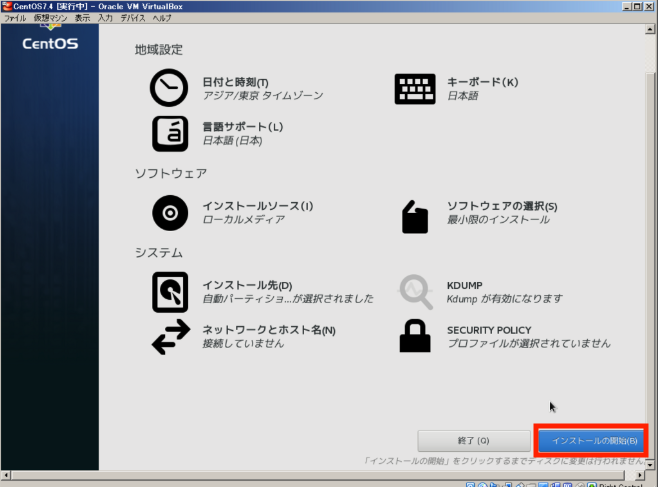The width and height of the screenshot is (660, 488).
Task: Click the インストール先 hard disk icon
Action: [x=170, y=292]
